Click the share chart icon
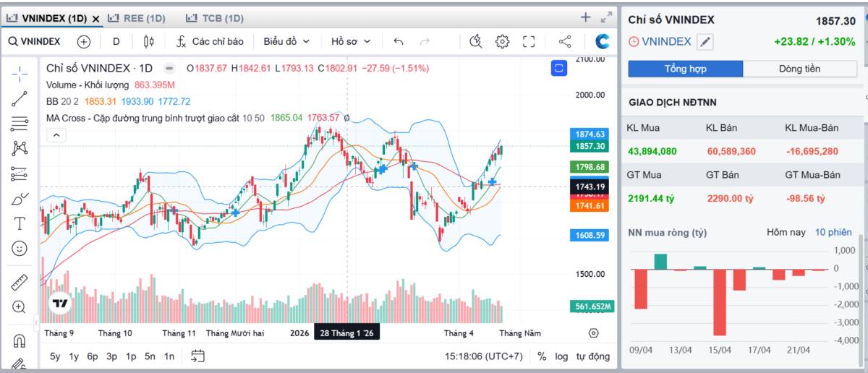 click(565, 41)
